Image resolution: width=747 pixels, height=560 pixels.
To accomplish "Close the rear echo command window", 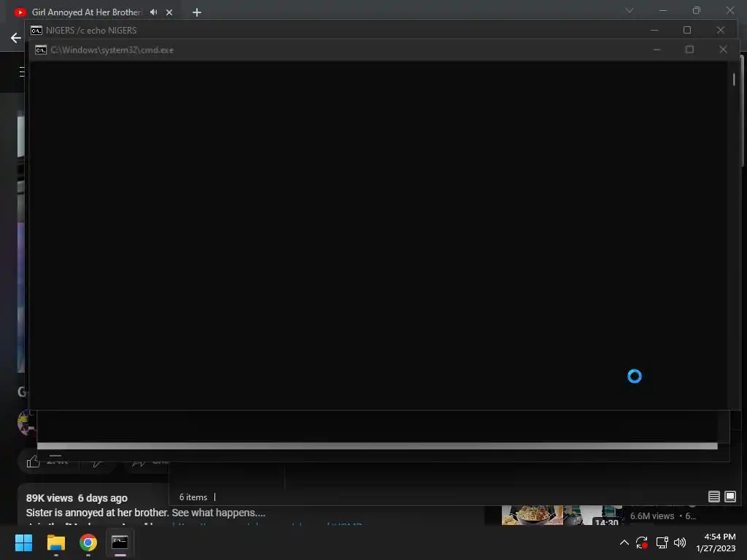I will point(720,30).
